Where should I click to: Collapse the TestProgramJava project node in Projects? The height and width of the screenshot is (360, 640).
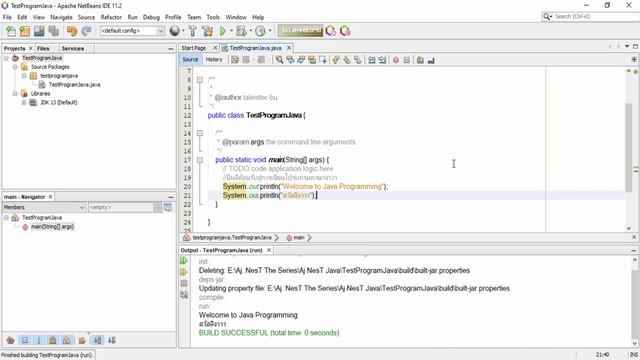[7, 58]
